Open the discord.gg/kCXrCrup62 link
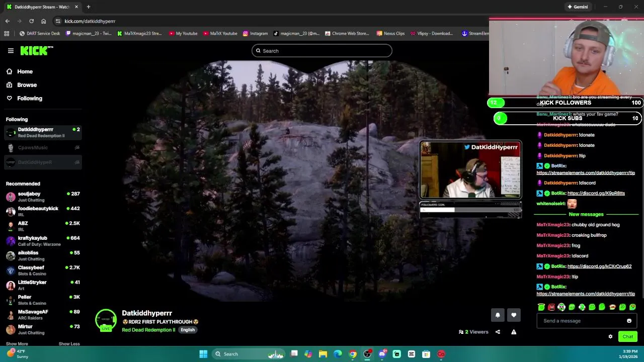 (599, 266)
